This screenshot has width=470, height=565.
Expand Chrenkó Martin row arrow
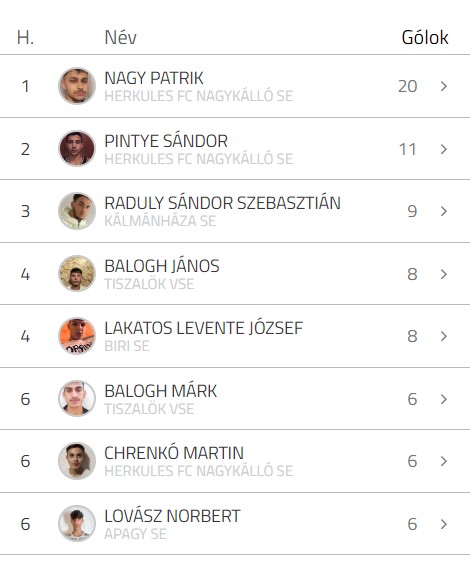coord(444,461)
